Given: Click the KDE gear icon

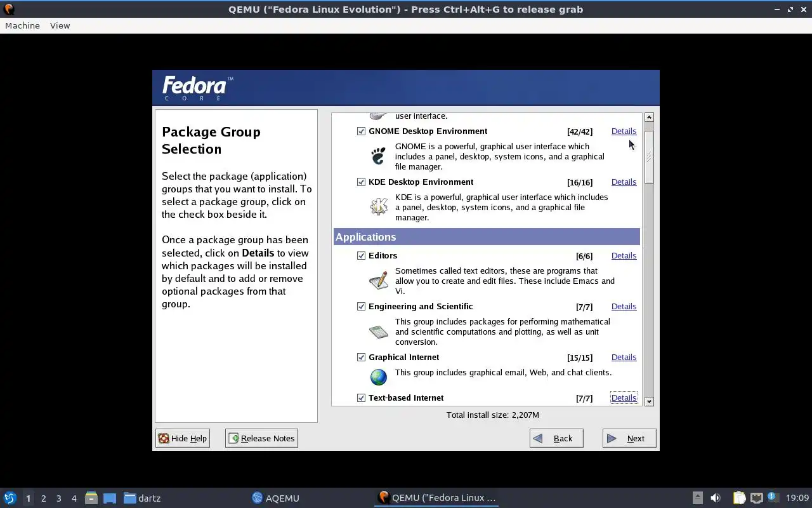Looking at the screenshot, I should coord(378,206).
